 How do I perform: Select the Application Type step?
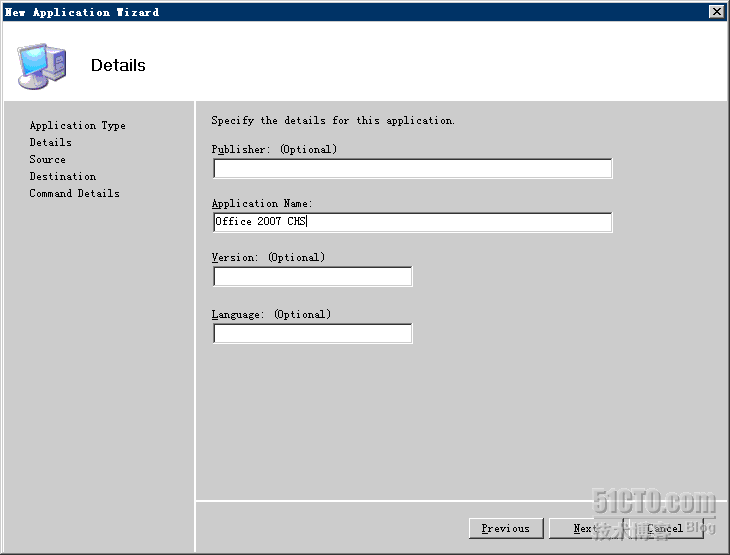click(77, 126)
